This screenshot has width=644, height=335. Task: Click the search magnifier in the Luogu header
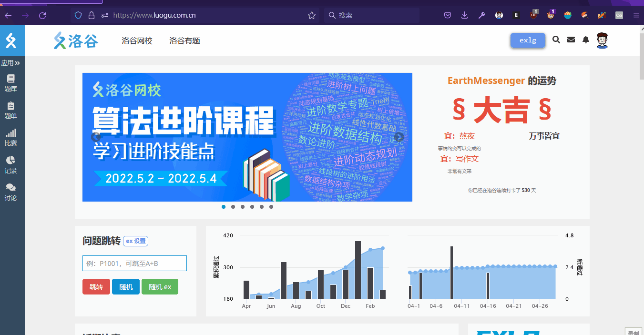click(556, 40)
